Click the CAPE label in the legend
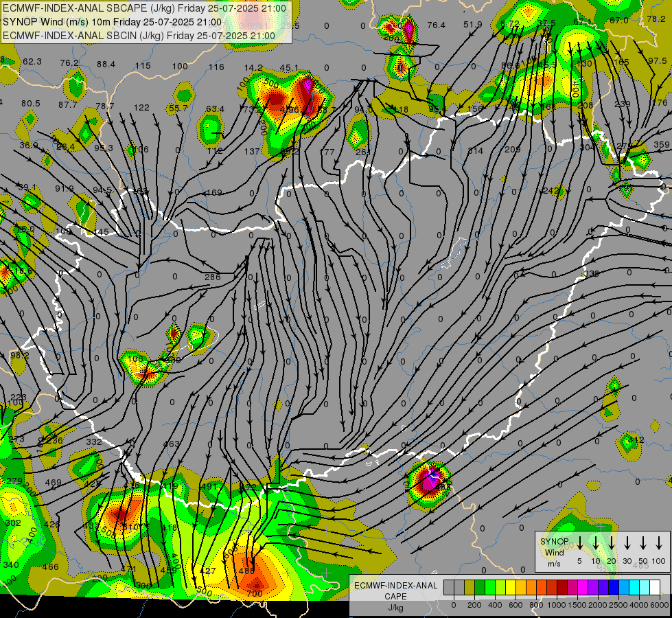This screenshot has height=618, width=672. point(395,597)
